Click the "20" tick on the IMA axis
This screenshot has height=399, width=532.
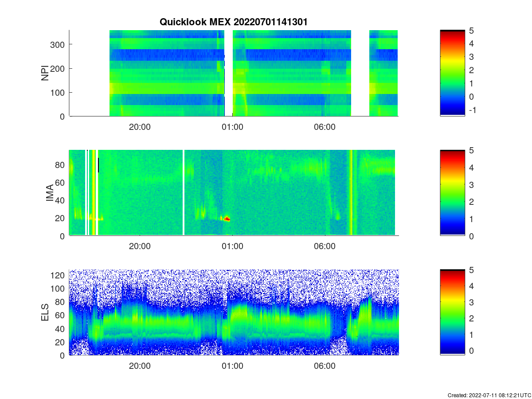pyautogui.click(x=61, y=218)
